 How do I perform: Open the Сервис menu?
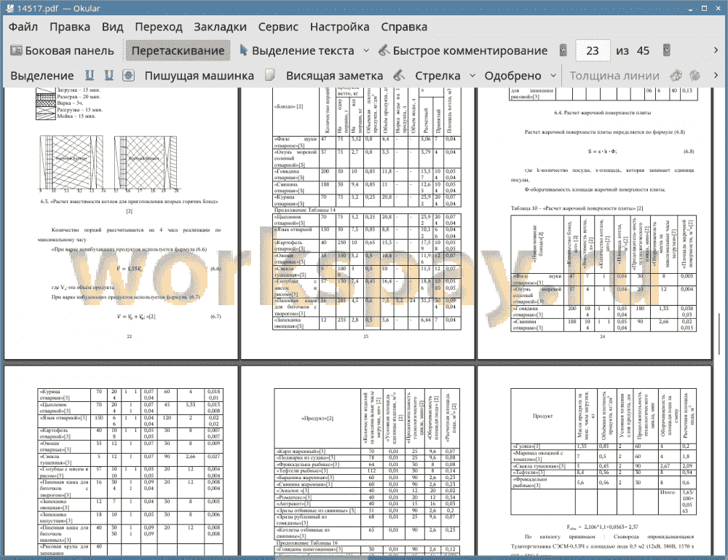(278, 27)
